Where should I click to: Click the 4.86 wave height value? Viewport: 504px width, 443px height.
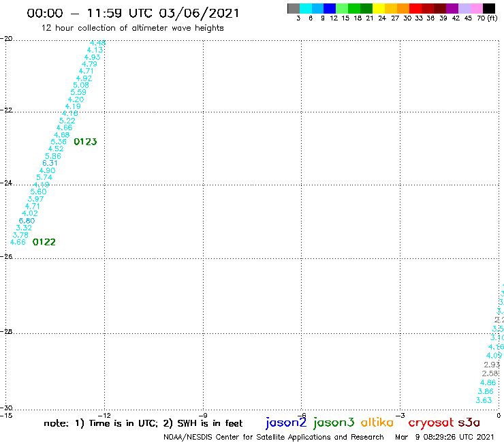tap(488, 382)
